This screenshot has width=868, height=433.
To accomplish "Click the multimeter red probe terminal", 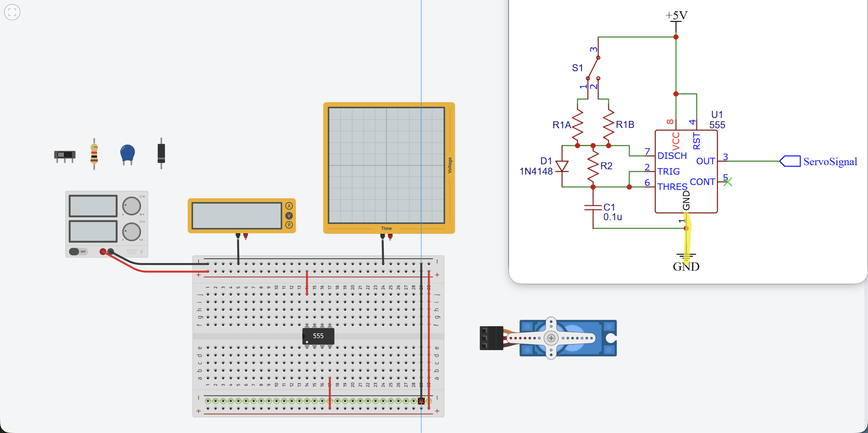I will click(246, 236).
